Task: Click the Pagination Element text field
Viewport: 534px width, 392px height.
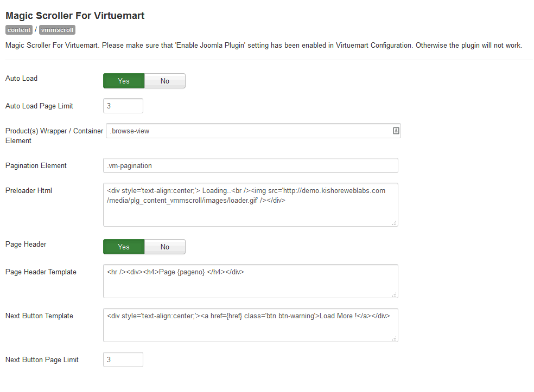Action: tap(251, 165)
